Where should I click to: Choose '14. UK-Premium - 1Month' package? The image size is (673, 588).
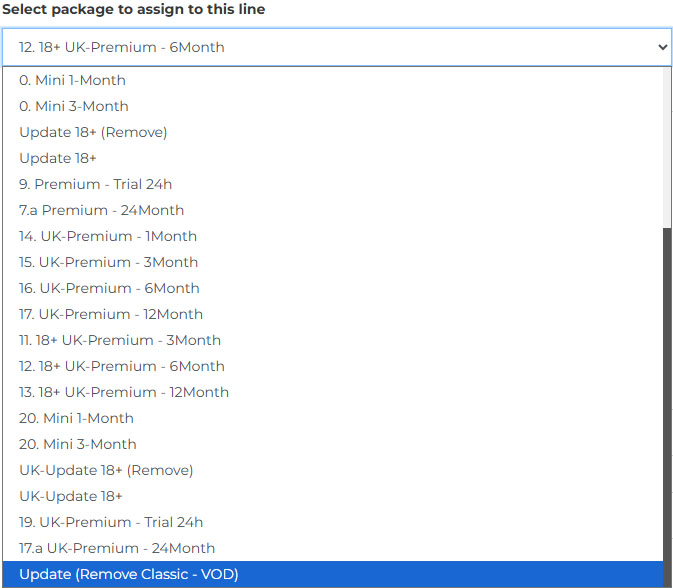pyautogui.click(x=108, y=236)
